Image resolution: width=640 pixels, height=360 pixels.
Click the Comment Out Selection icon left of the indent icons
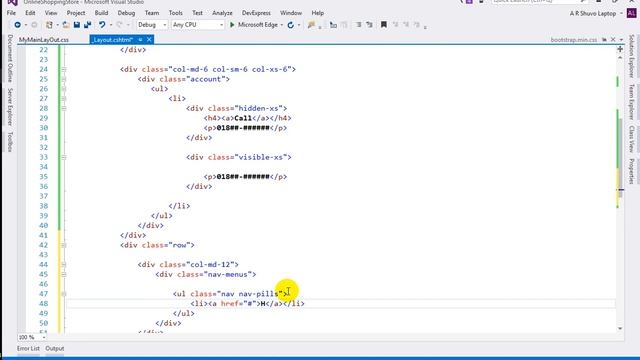(333, 25)
